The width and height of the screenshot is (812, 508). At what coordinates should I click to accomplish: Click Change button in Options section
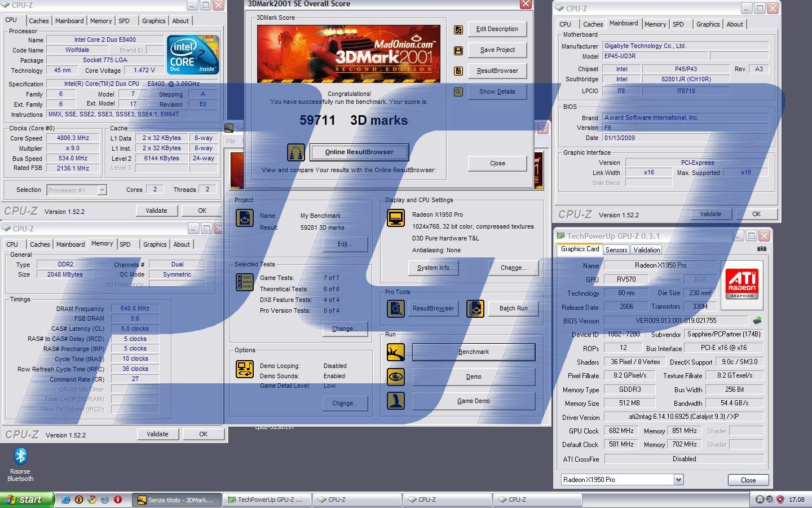coord(345,403)
